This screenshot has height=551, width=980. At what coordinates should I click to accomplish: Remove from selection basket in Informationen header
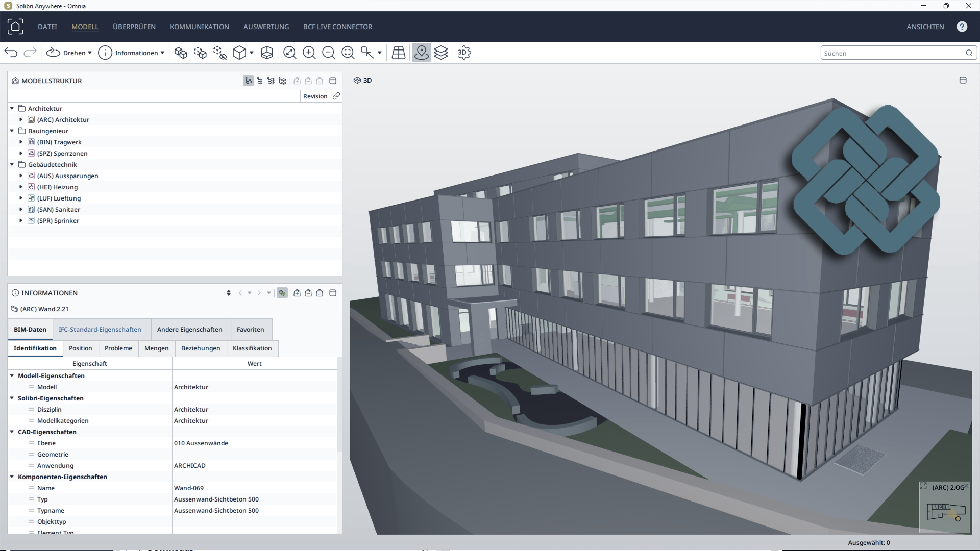point(308,293)
